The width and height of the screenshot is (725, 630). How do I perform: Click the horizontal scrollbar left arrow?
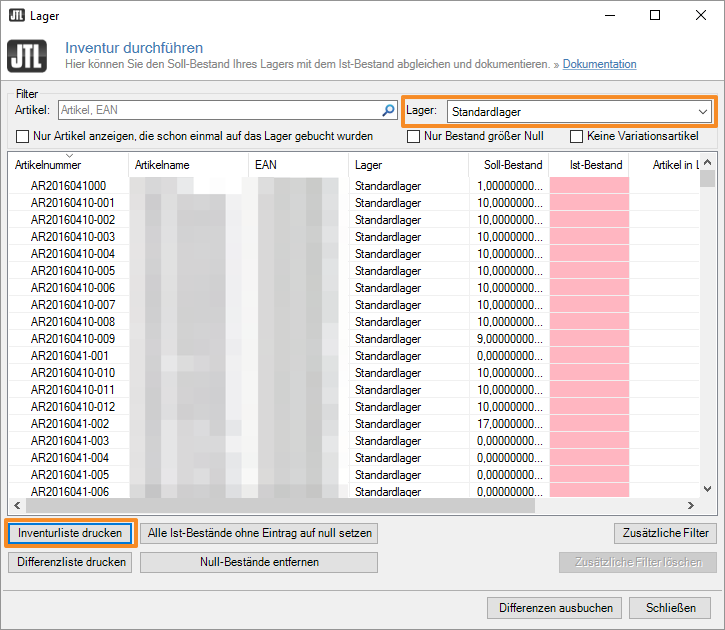point(17,505)
